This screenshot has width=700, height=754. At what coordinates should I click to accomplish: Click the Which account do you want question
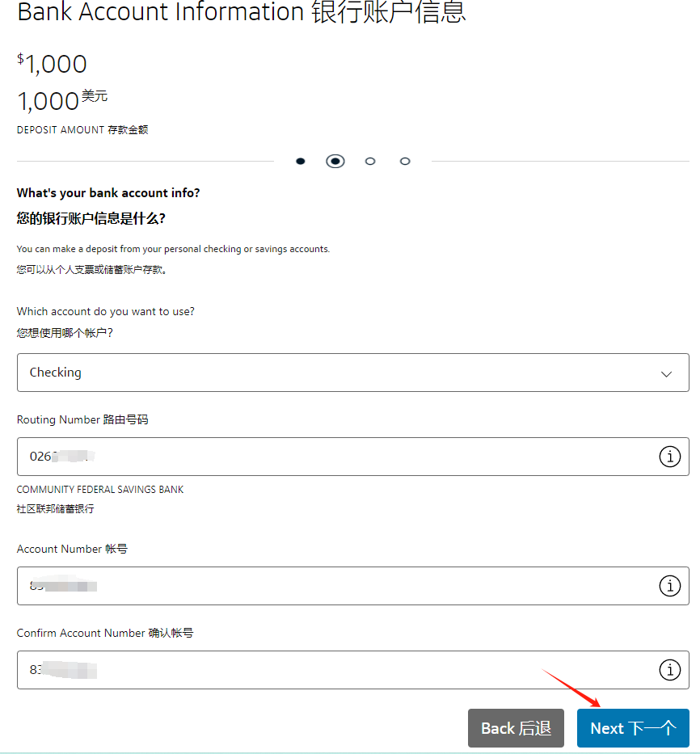[x=105, y=312]
